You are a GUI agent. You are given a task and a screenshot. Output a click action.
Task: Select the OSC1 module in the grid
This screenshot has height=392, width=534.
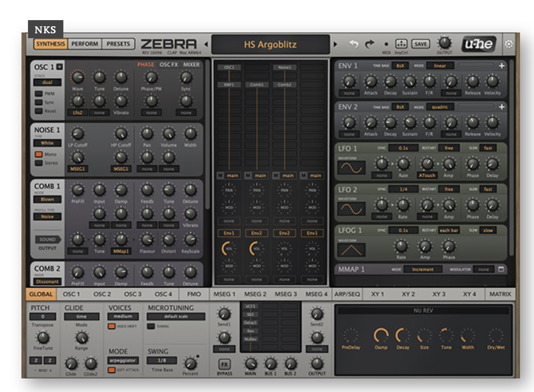click(229, 67)
